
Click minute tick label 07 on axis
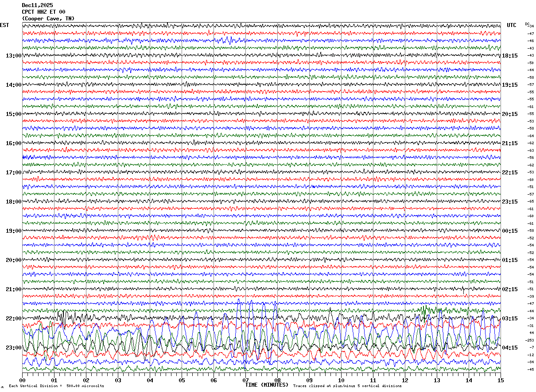coord(245,380)
